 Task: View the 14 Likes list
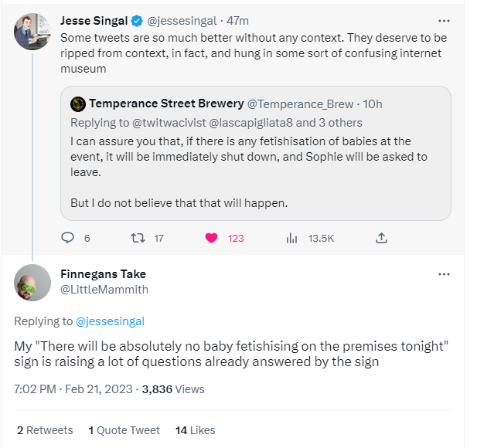tap(195, 430)
